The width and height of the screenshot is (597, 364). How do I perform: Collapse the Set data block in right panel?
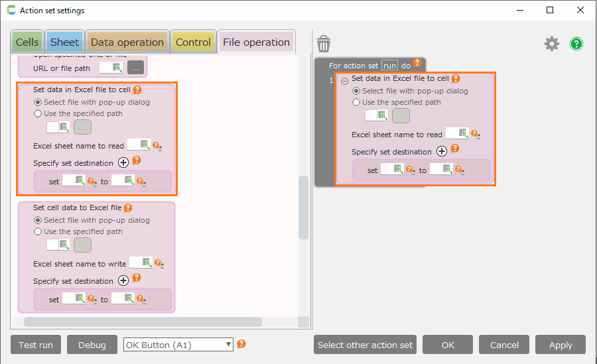tap(344, 80)
